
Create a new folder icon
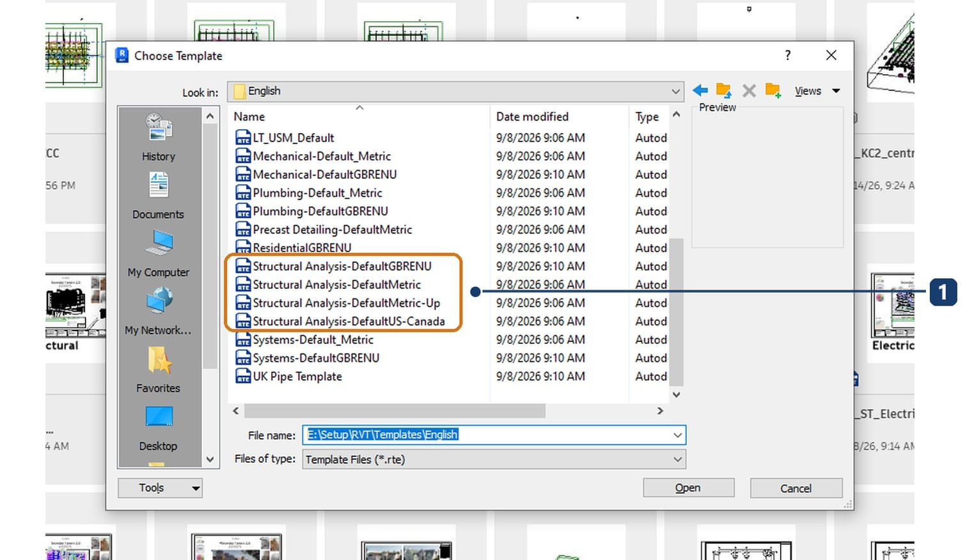[773, 91]
